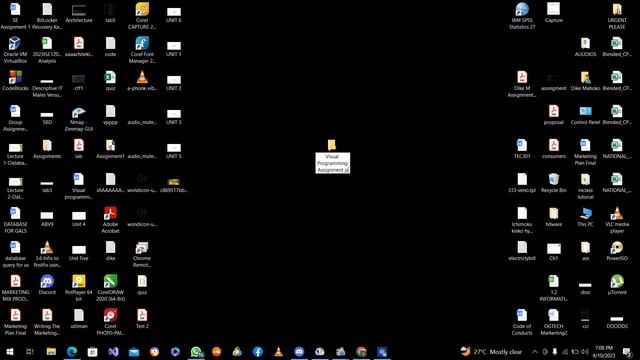This screenshot has width=640, height=360.
Task: Select the Architecture desktop file
Action: pos(78,12)
